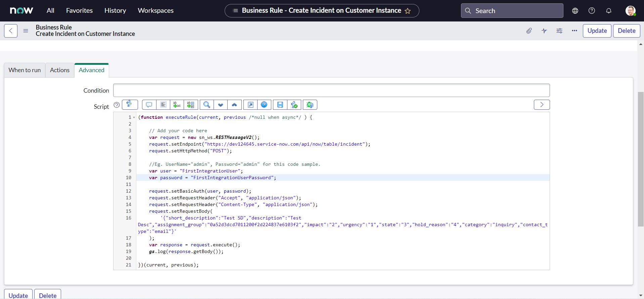Click the '// Add your code here' comment

[x=178, y=131]
